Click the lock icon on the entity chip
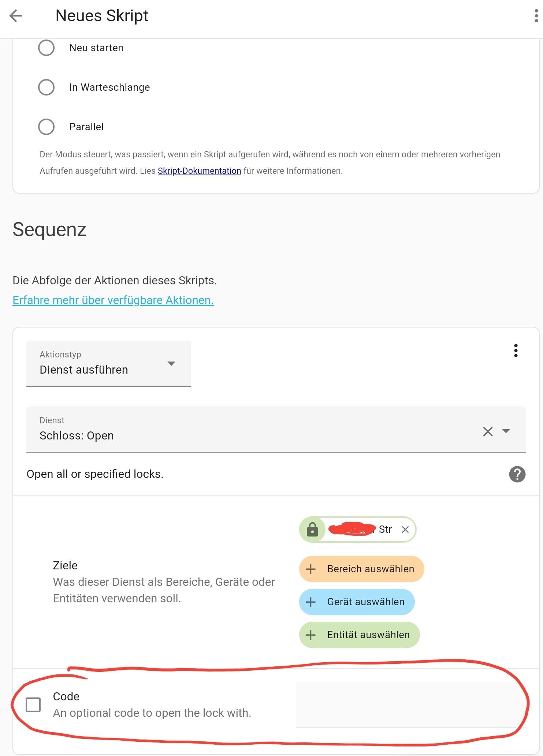Viewport: 543px width, 756px height. pyautogui.click(x=312, y=529)
